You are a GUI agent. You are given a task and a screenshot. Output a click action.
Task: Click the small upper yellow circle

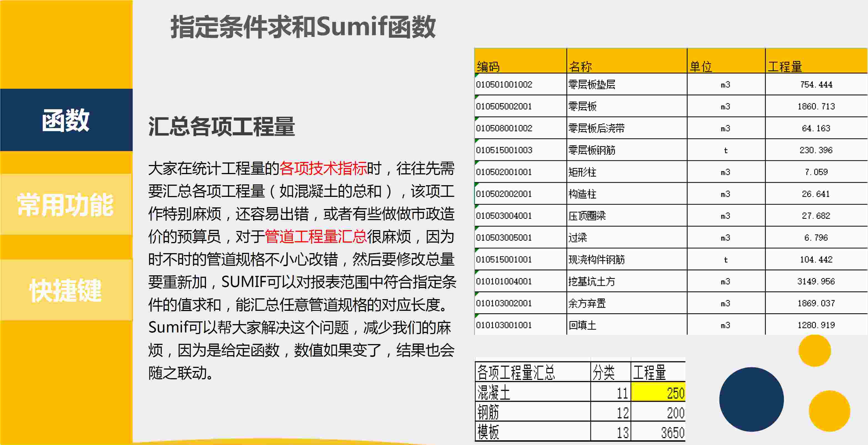814,350
